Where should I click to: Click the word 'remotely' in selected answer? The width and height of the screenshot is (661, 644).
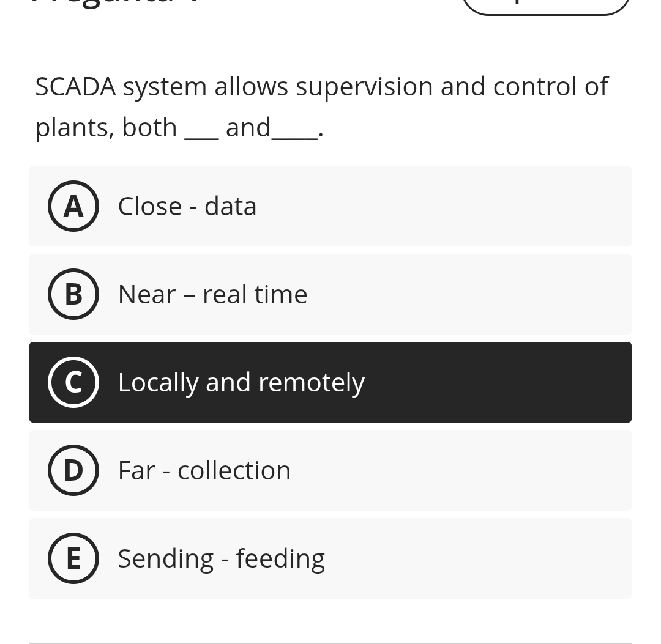(311, 382)
